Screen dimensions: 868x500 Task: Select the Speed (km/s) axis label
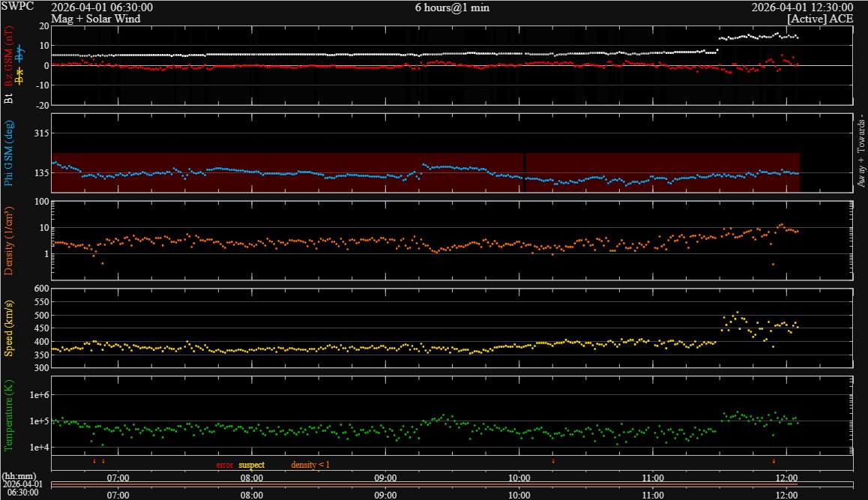coord(8,328)
